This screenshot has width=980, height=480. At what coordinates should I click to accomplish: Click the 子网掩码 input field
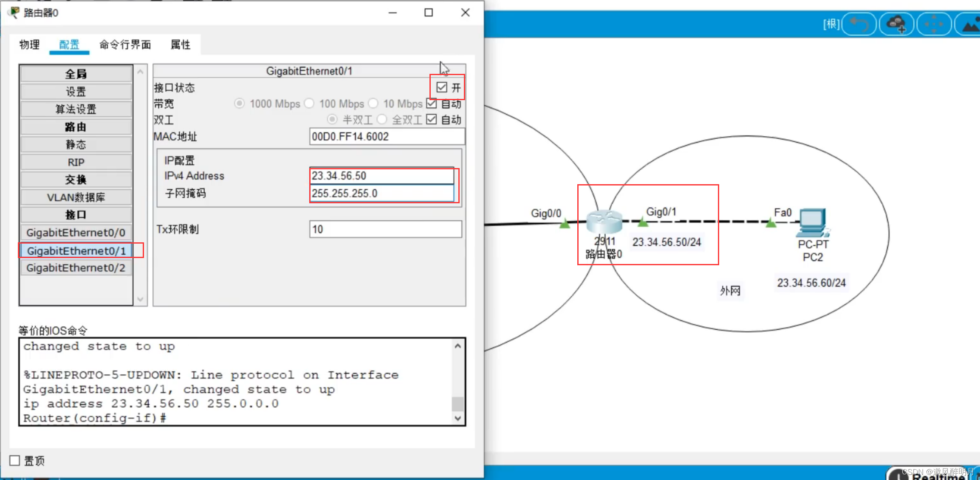point(381,194)
